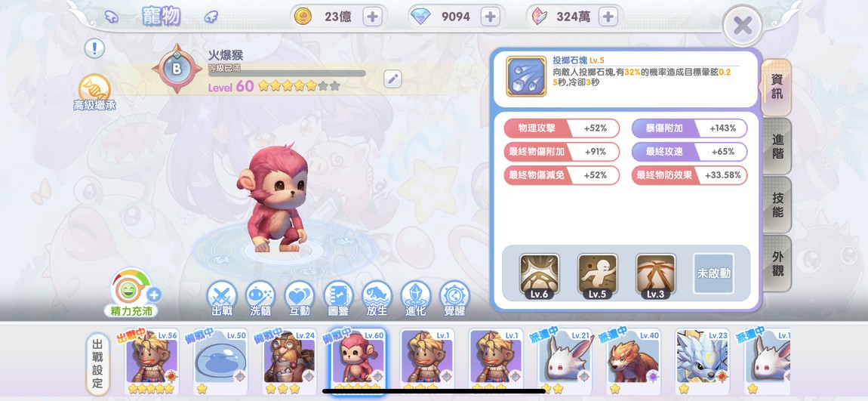The width and height of the screenshot is (868, 401).
Task: Open the 外觀 appearance tab
Action: coord(777,264)
